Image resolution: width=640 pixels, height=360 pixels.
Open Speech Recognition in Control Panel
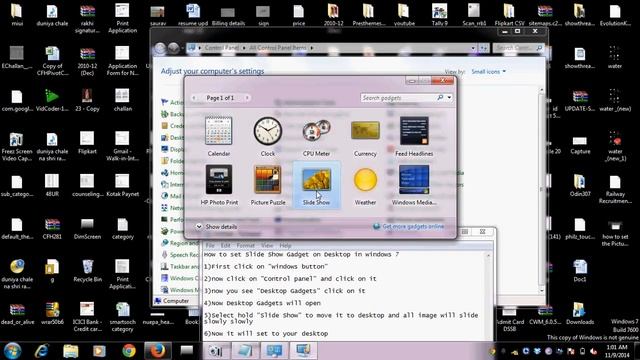[x=180, y=255]
